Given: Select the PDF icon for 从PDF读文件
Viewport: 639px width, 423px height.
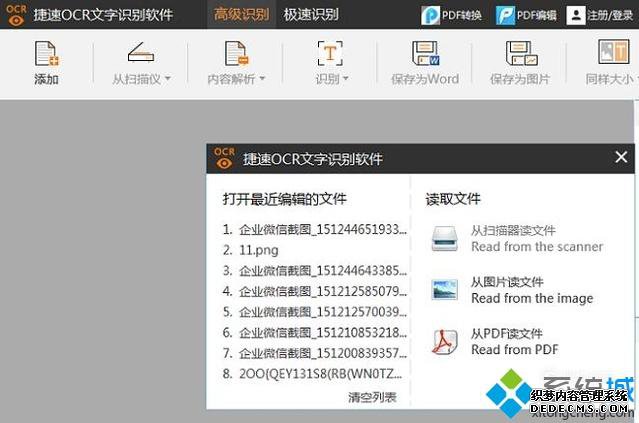Looking at the screenshot, I should pyautogui.click(x=444, y=342).
